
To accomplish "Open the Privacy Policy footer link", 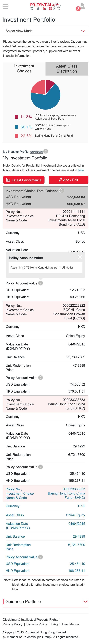I will click(13, 624).
